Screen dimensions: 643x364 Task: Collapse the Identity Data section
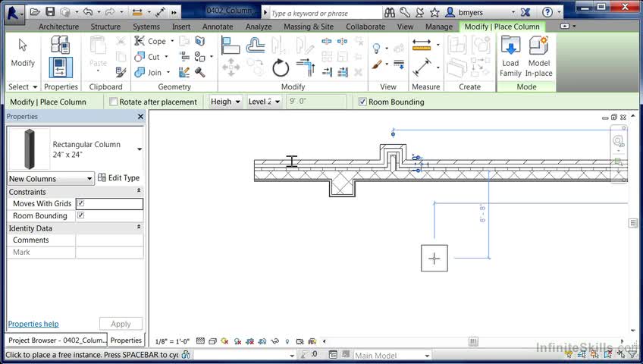[x=139, y=227]
